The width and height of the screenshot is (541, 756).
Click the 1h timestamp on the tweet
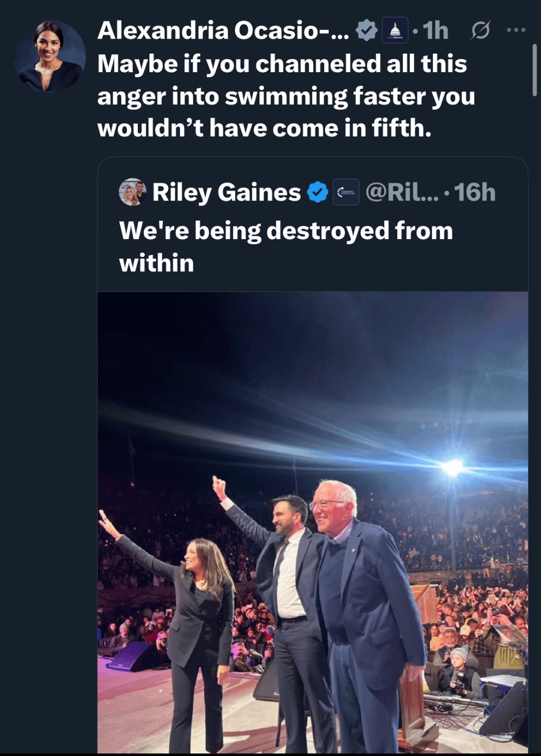click(x=435, y=31)
